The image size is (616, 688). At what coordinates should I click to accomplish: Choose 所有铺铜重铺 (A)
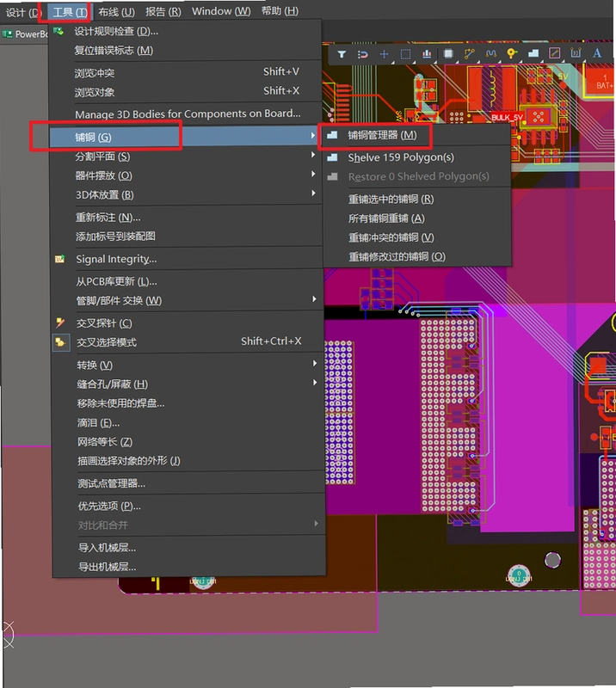(x=417, y=218)
